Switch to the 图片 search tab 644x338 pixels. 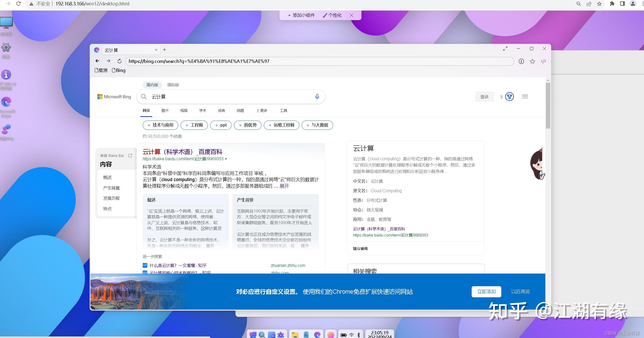pyautogui.click(x=165, y=111)
